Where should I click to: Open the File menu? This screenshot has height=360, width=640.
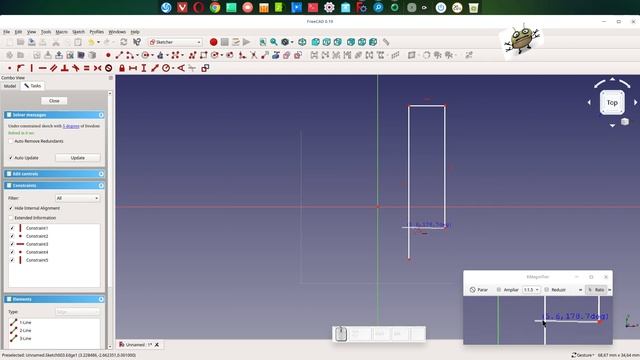pyautogui.click(x=7, y=32)
